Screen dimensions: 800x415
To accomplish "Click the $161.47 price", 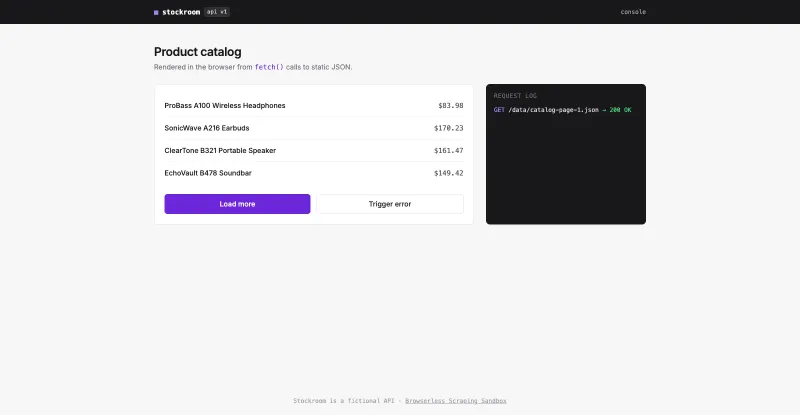I will point(448,151).
